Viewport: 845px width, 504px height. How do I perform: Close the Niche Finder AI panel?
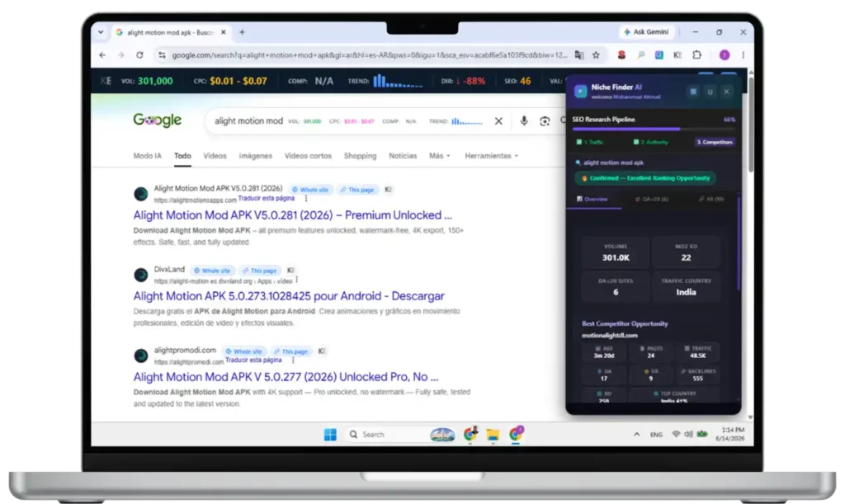coord(726,92)
